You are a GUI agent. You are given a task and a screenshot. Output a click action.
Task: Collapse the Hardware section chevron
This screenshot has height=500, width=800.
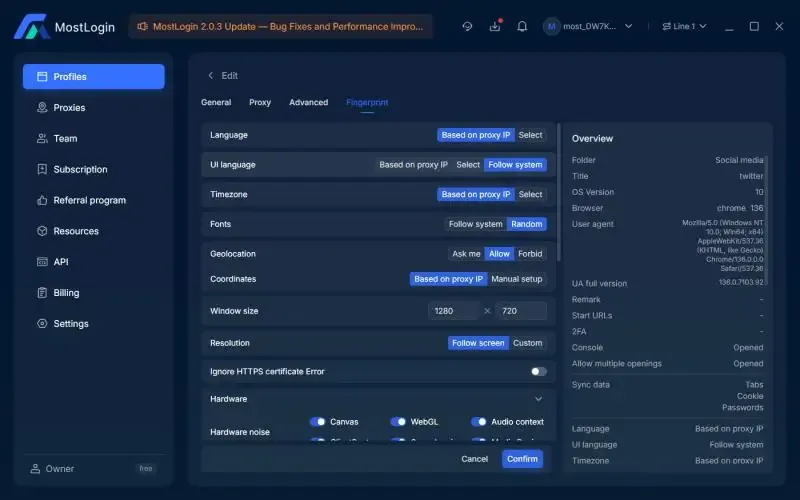[x=538, y=399]
